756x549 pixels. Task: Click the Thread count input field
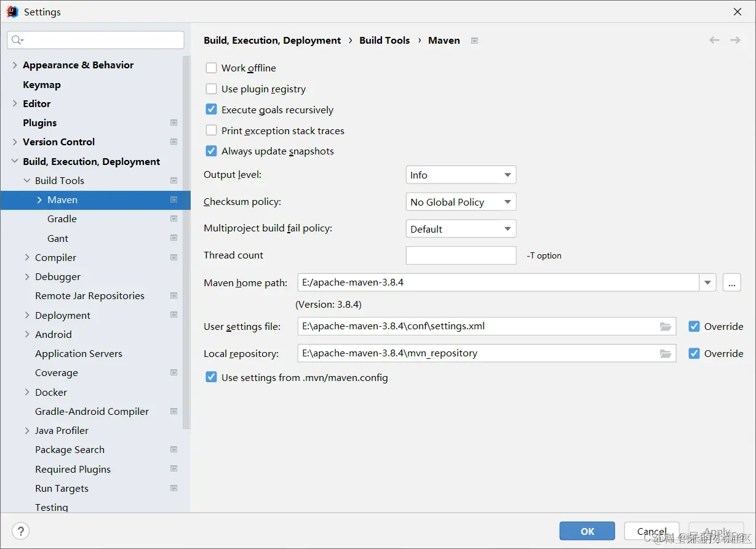(x=461, y=255)
